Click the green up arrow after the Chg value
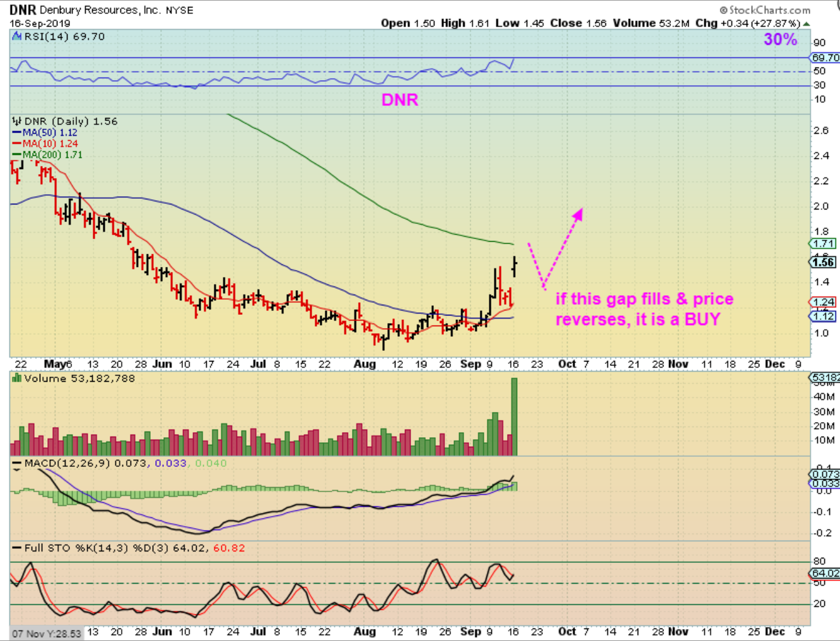840x641 pixels. 807,24
